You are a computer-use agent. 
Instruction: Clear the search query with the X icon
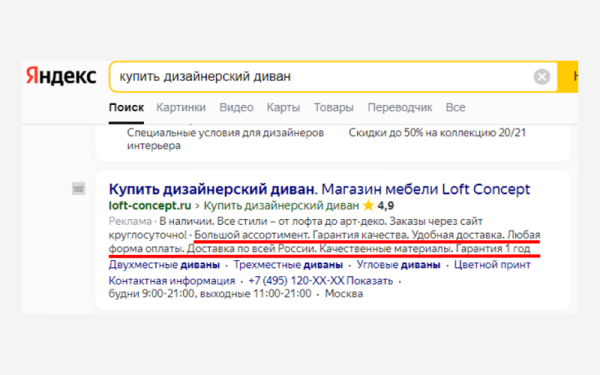[x=542, y=77]
